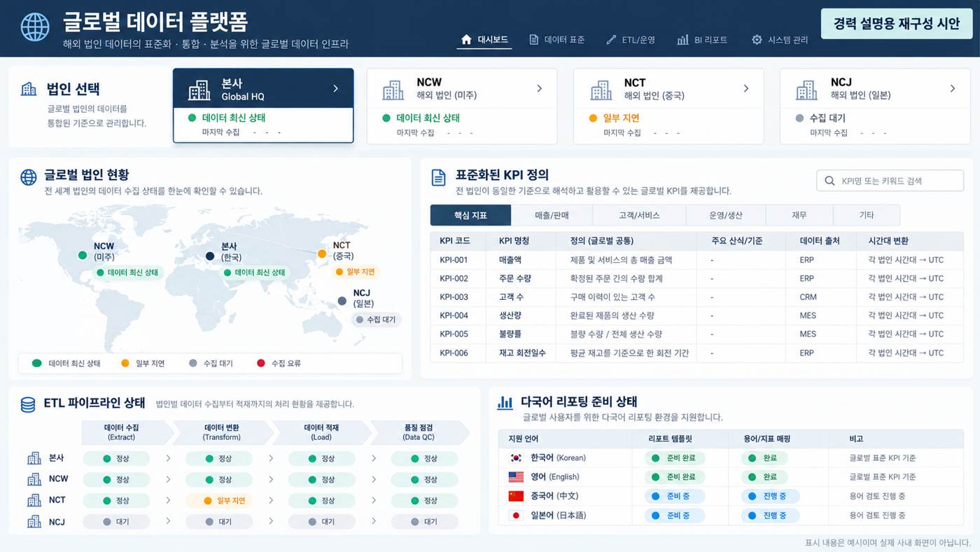Click the Japanese flag icon for 일본어
980x552 pixels.
tap(516, 516)
